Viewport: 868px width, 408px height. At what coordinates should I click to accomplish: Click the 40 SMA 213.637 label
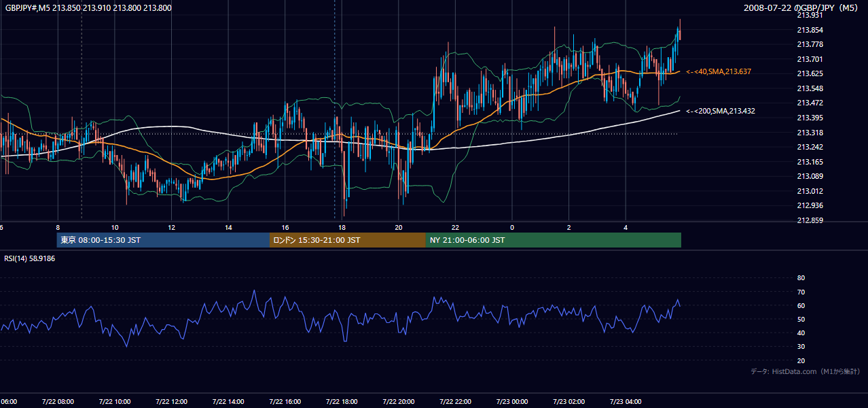719,71
